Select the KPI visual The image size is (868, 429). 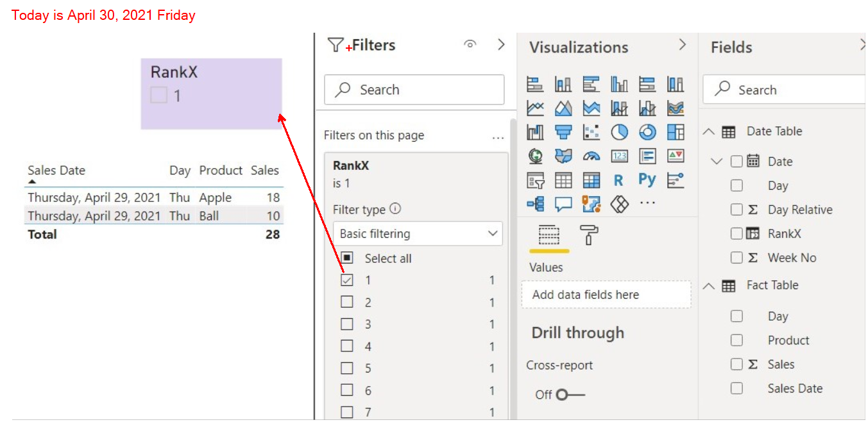click(x=676, y=156)
